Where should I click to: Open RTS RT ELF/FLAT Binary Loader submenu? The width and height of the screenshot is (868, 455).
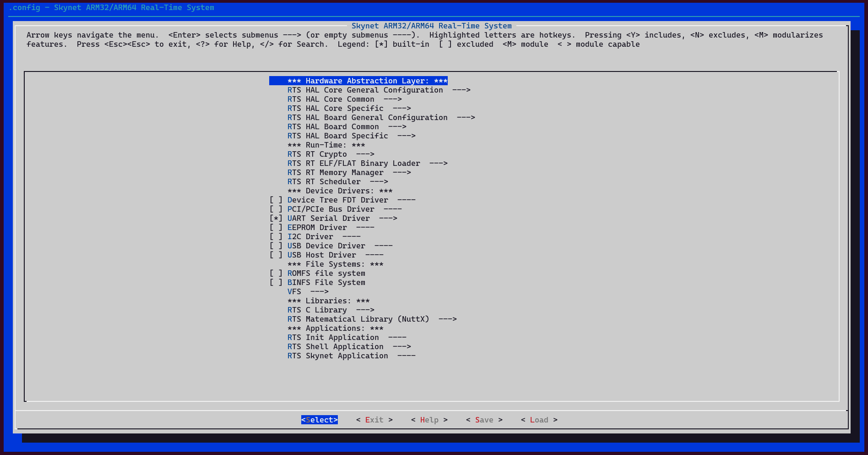click(x=368, y=164)
